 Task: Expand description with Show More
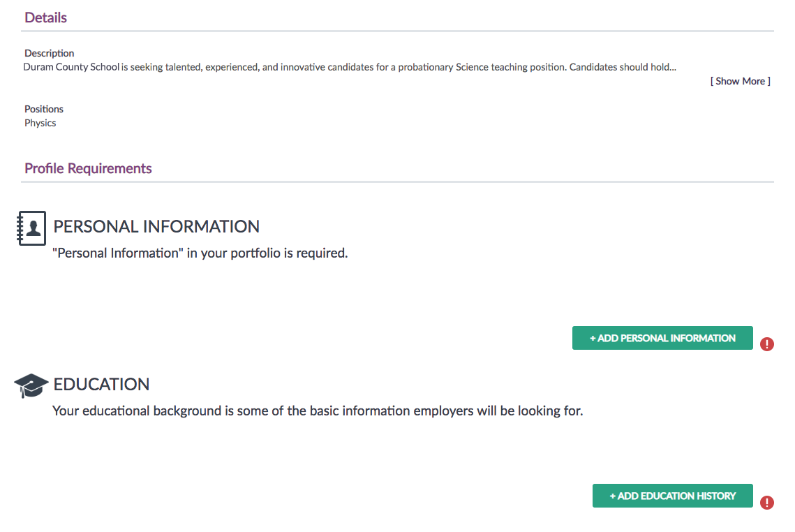click(x=741, y=81)
